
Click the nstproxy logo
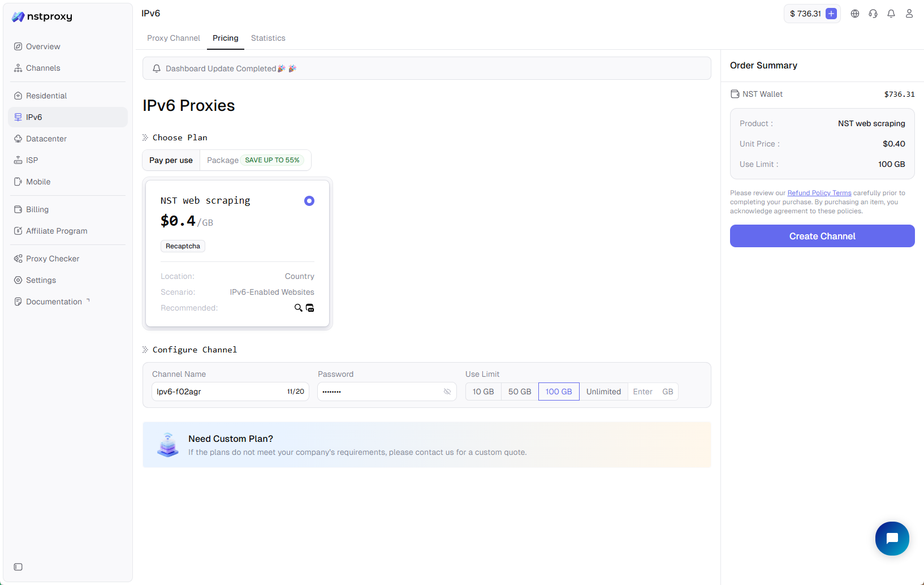42,16
